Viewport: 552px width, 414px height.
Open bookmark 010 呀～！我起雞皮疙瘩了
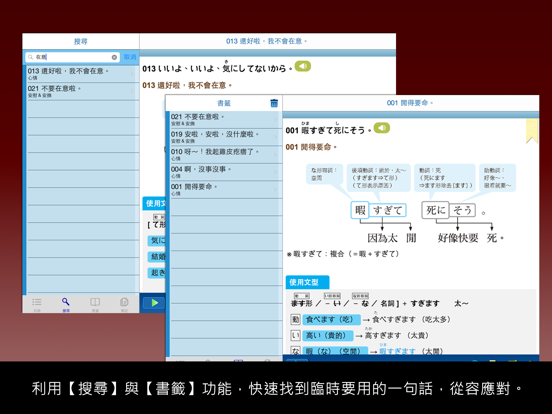pos(225,155)
